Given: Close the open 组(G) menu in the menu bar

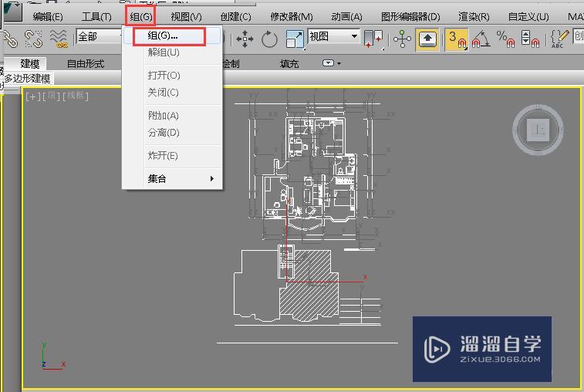Looking at the screenshot, I should pos(140,17).
